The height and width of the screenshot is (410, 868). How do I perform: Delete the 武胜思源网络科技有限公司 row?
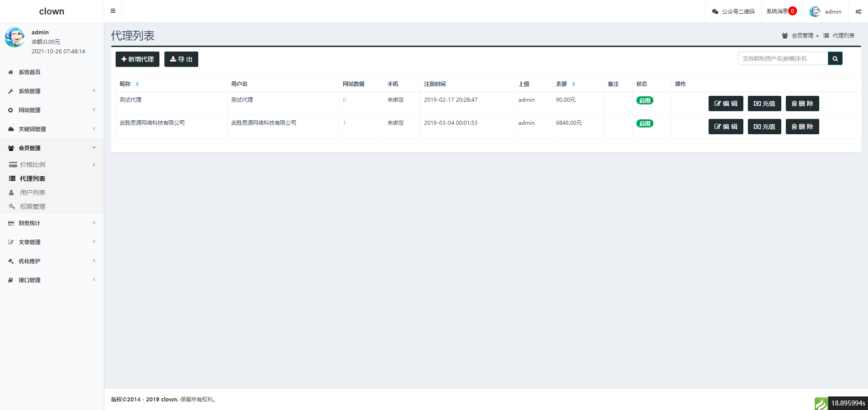[803, 127]
